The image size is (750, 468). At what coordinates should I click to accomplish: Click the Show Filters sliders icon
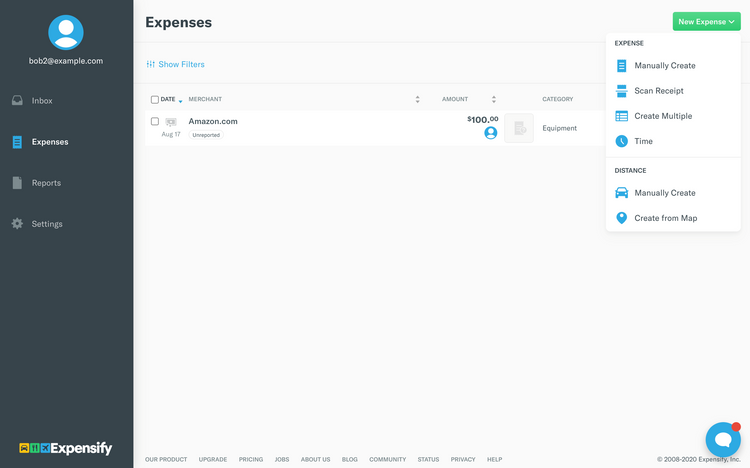[x=151, y=64]
